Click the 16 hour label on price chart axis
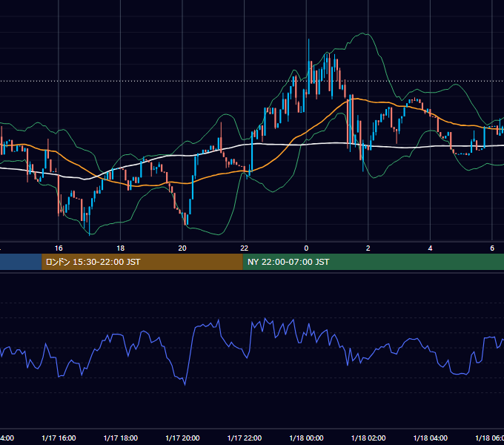 tap(59, 248)
